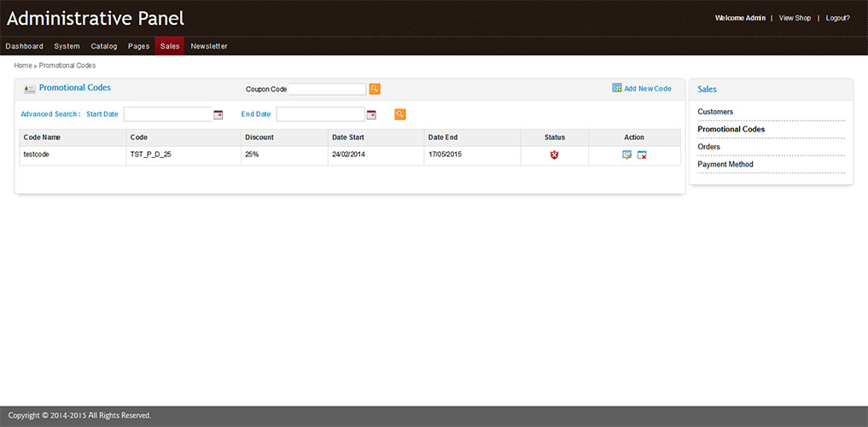868x427 pixels.
Task: Toggle the red status icon for testcode
Action: [x=554, y=155]
